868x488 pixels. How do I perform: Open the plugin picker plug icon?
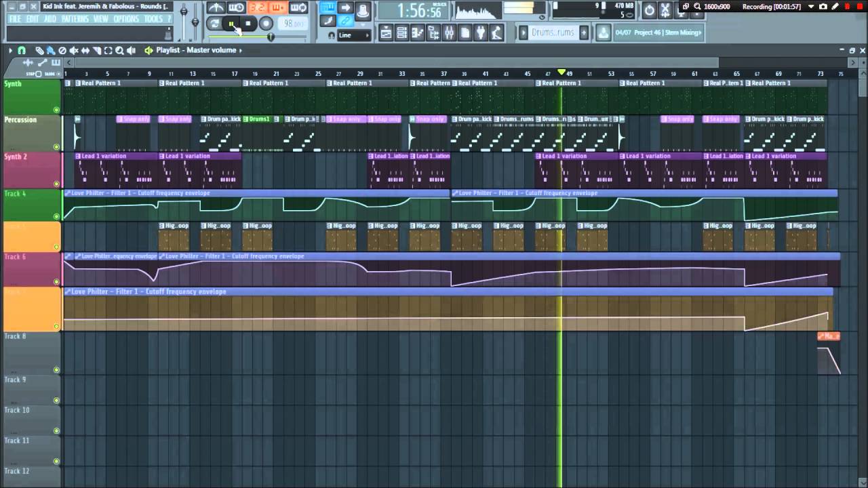[480, 33]
